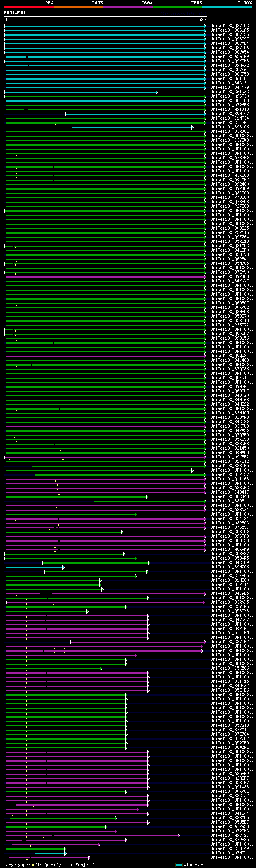
Task: Open hit UniRef100_Q8VXD3
Action: pos(230,26)
